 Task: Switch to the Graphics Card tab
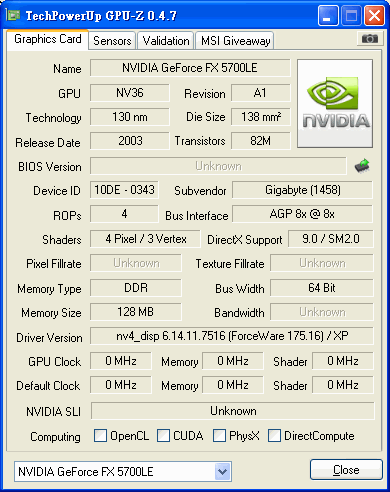click(48, 39)
